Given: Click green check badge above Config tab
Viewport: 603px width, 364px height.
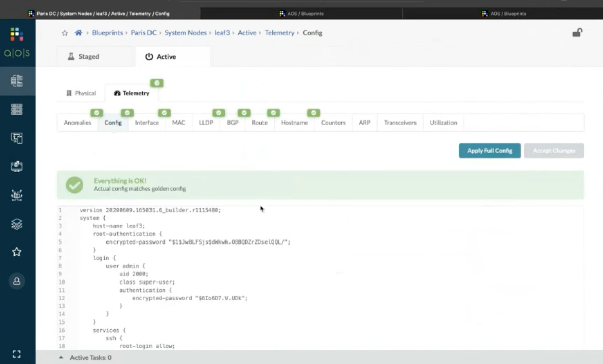Looking at the screenshot, I should click(x=127, y=112).
